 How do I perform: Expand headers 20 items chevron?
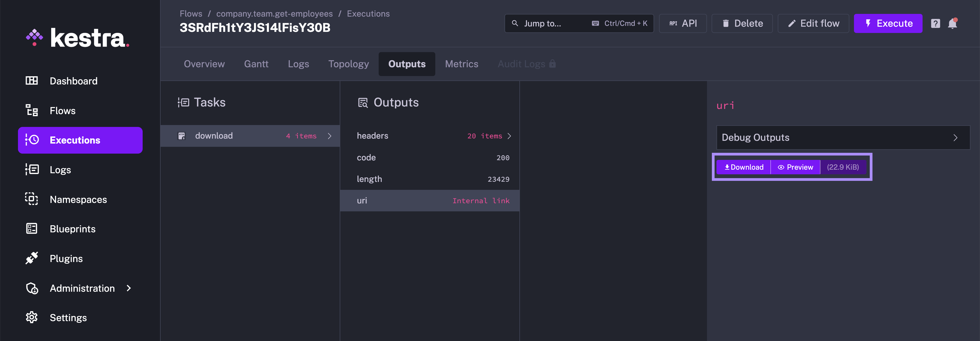pos(509,136)
